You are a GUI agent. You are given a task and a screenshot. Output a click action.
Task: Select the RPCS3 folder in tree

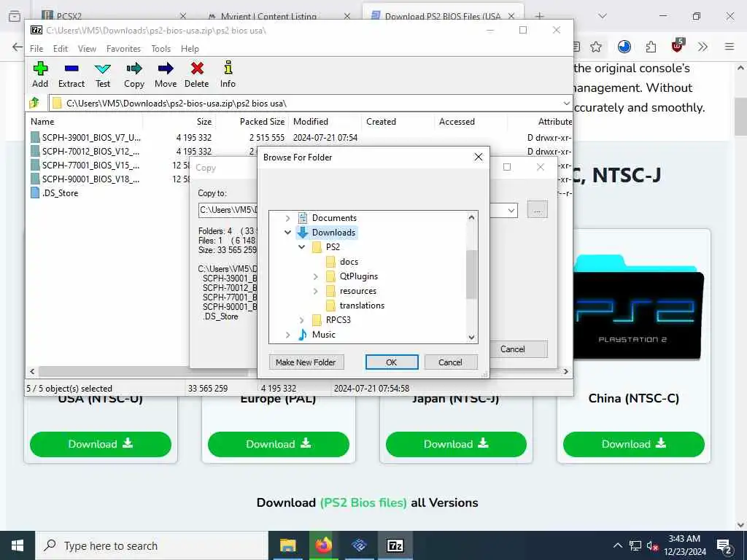point(338,320)
